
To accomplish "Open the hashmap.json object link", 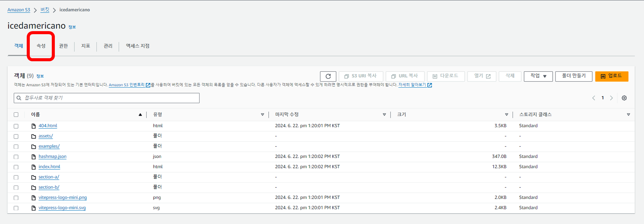I will tap(52, 157).
